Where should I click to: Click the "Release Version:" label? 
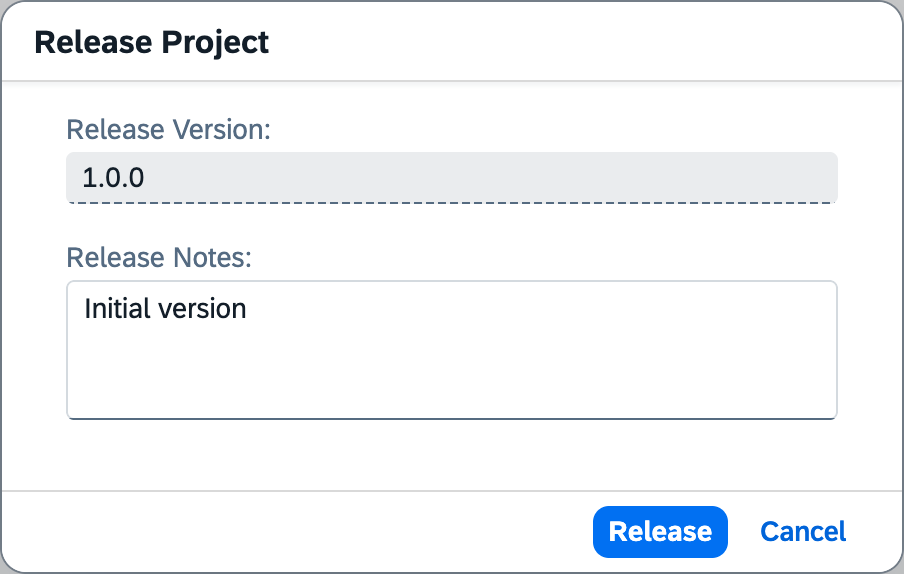(x=168, y=129)
